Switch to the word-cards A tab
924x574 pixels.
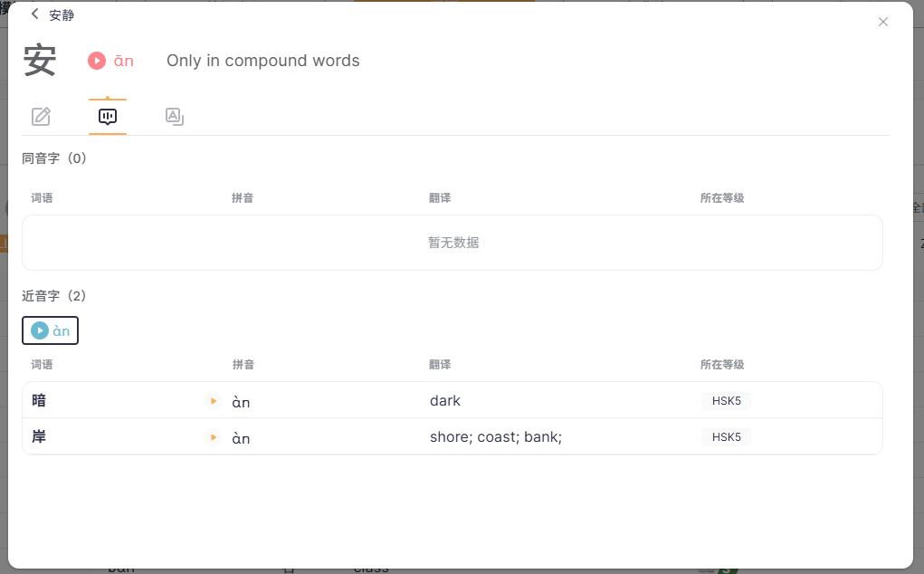[x=175, y=117]
